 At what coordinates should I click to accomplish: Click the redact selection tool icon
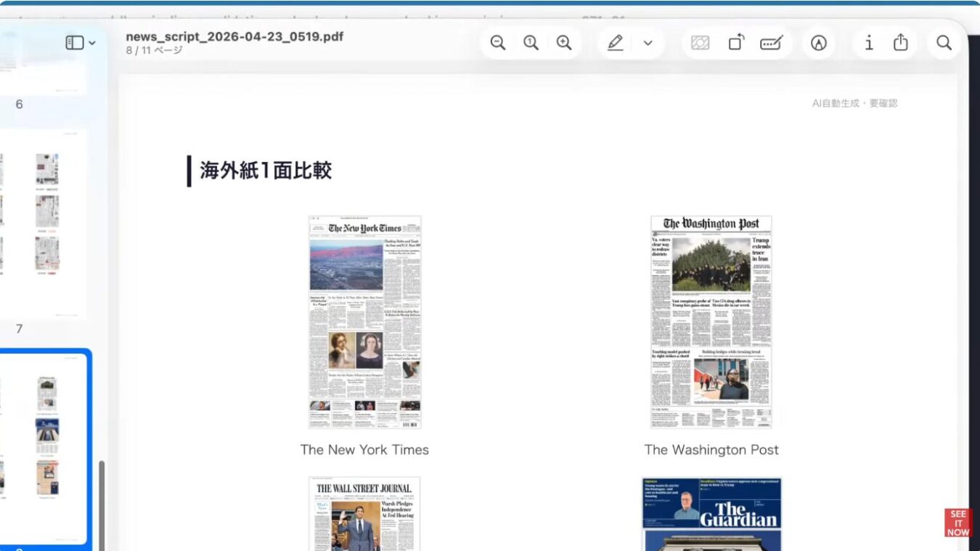701,43
